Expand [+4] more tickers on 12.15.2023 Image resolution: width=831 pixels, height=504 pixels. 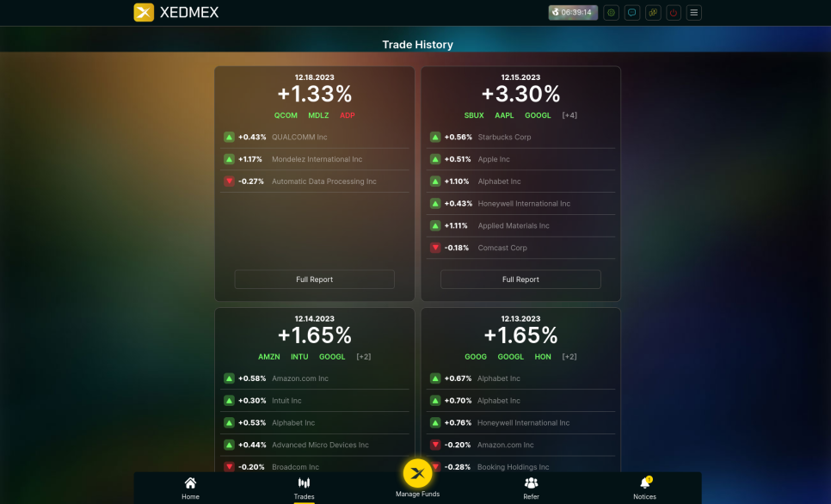click(569, 115)
